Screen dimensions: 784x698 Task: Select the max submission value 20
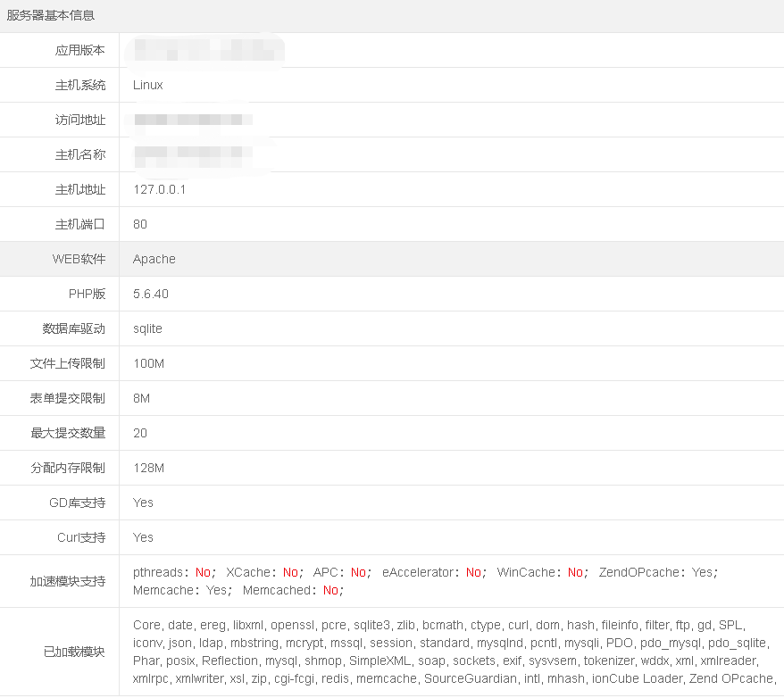[x=140, y=433]
